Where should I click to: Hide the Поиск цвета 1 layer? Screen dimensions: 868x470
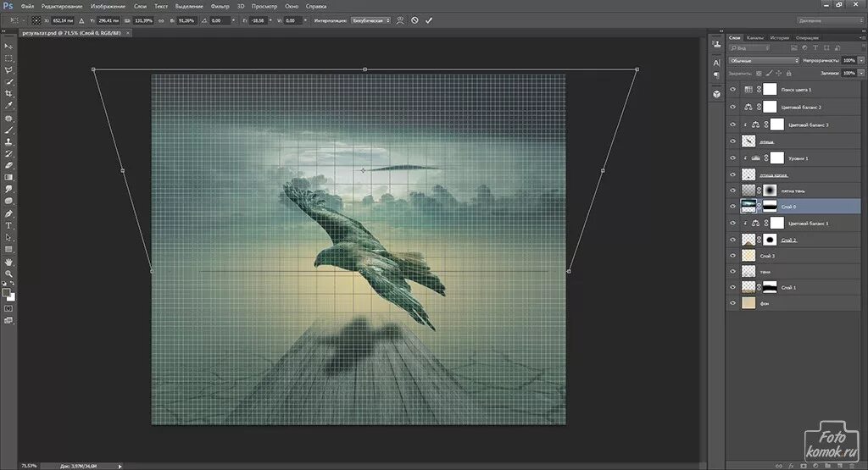[733, 90]
